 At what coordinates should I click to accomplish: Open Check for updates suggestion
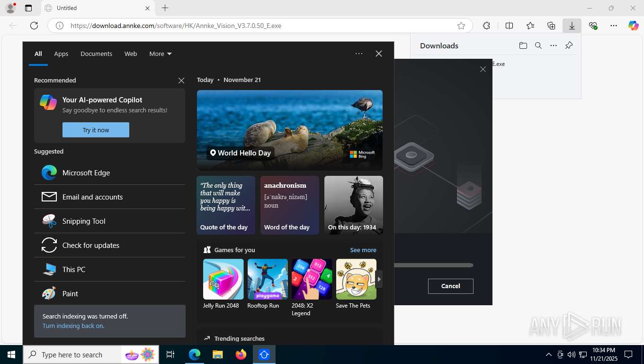pyautogui.click(x=109, y=245)
